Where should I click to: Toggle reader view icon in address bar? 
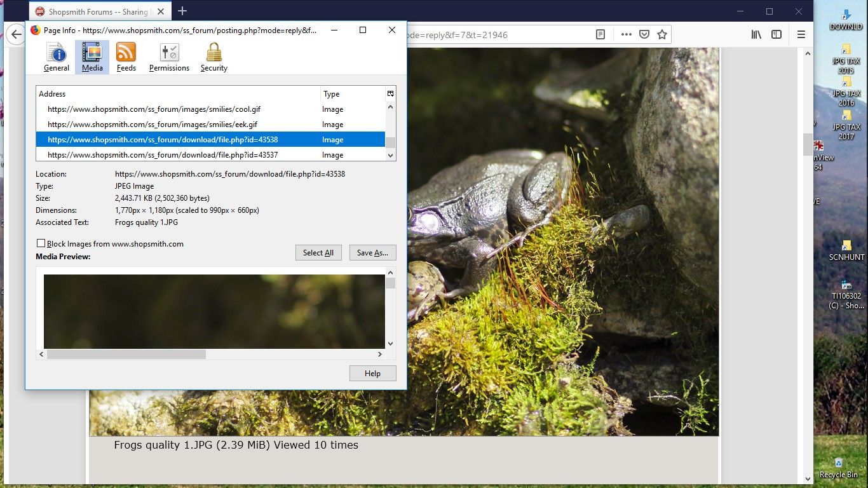pos(600,34)
